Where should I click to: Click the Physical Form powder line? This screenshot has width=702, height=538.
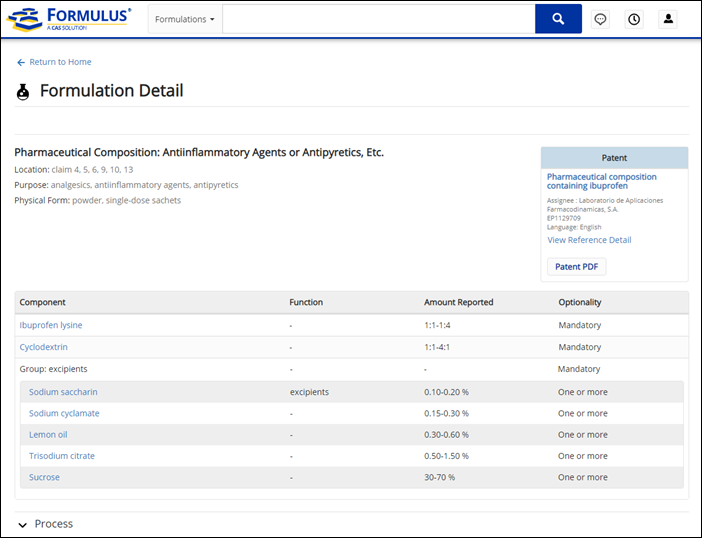pos(98,200)
